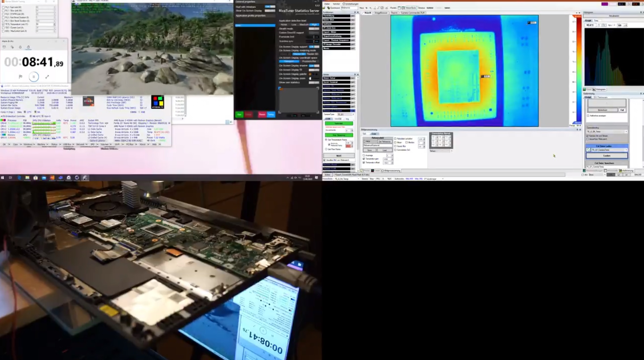
Task: Select the Stopwatch tab icon
Action: click(x=28, y=47)
